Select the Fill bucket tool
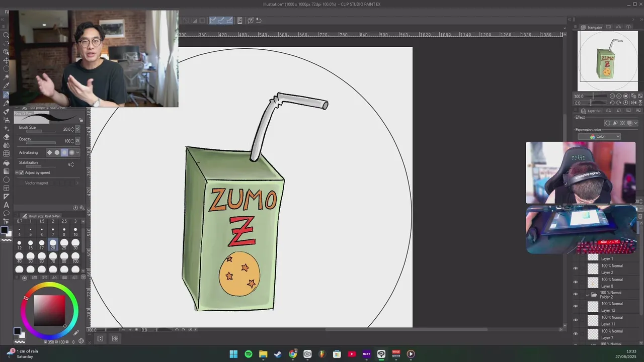Image resolution: width=644 pixels, height=362 pixels. pyautogui.click(x=6, y=162)
